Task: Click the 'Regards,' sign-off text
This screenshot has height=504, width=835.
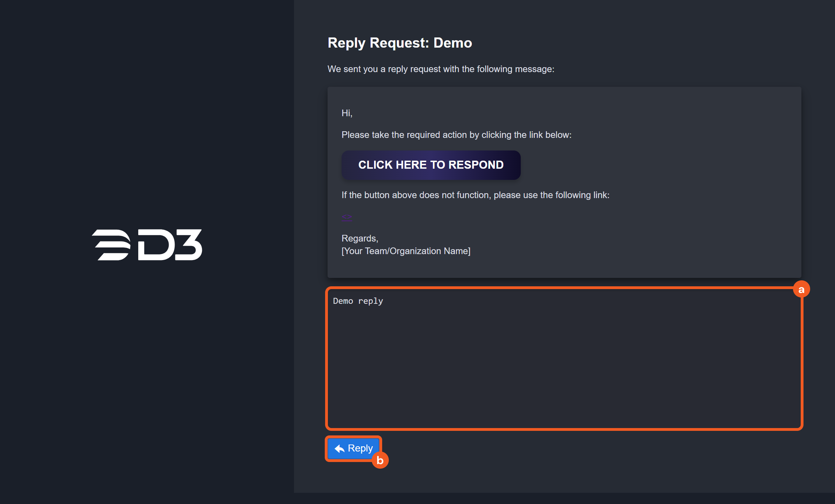Action: [360, 238]
